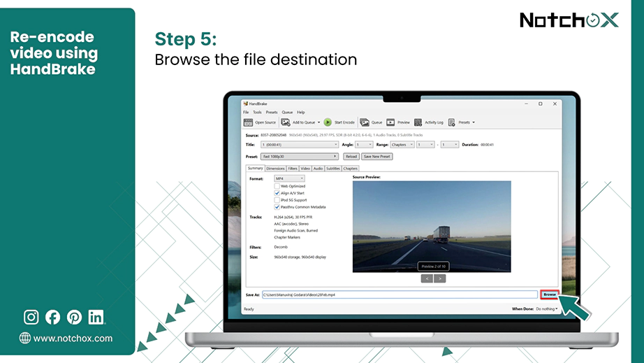Viewport: 644px width, 363px height.
Task: Switch to the Summary tab
Action: point(255,168)
